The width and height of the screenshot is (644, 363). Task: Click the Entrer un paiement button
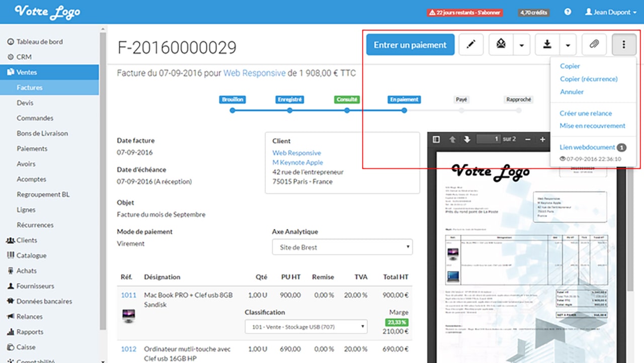(411, 45)
